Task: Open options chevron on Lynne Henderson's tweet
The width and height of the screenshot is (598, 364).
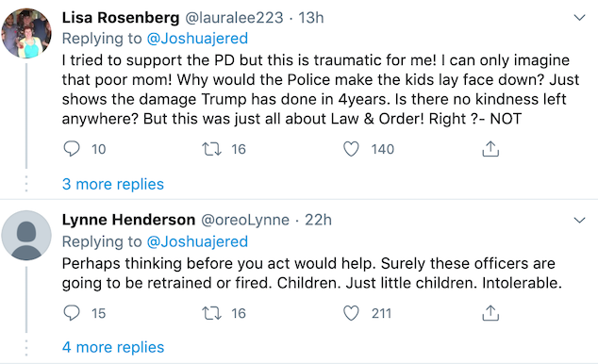Action: (x=579, y=220)
